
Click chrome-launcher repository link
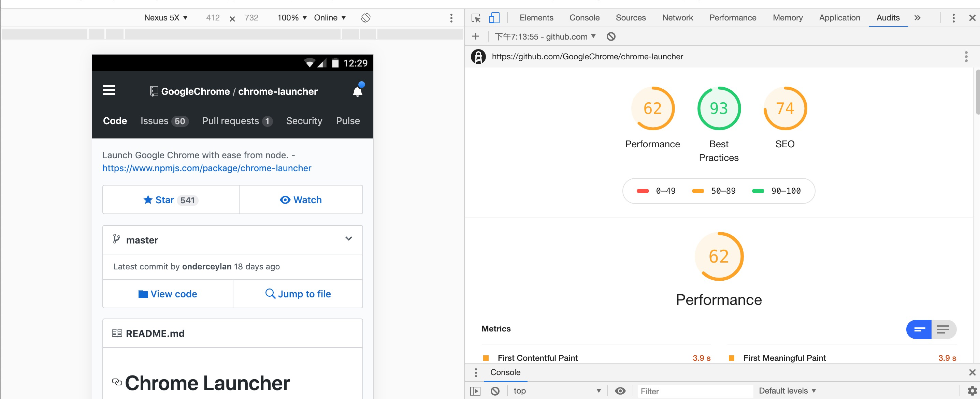[x=278, y=91]
